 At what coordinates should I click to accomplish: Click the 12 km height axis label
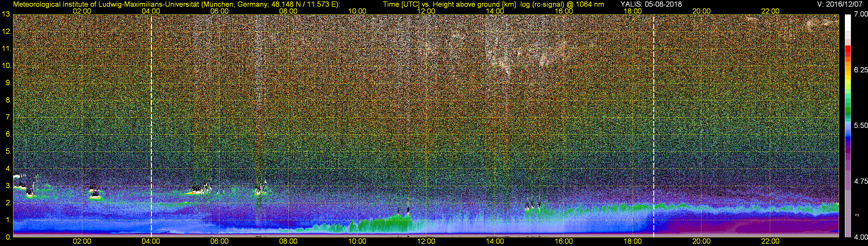pyautogui.click(x=6, y=32)
